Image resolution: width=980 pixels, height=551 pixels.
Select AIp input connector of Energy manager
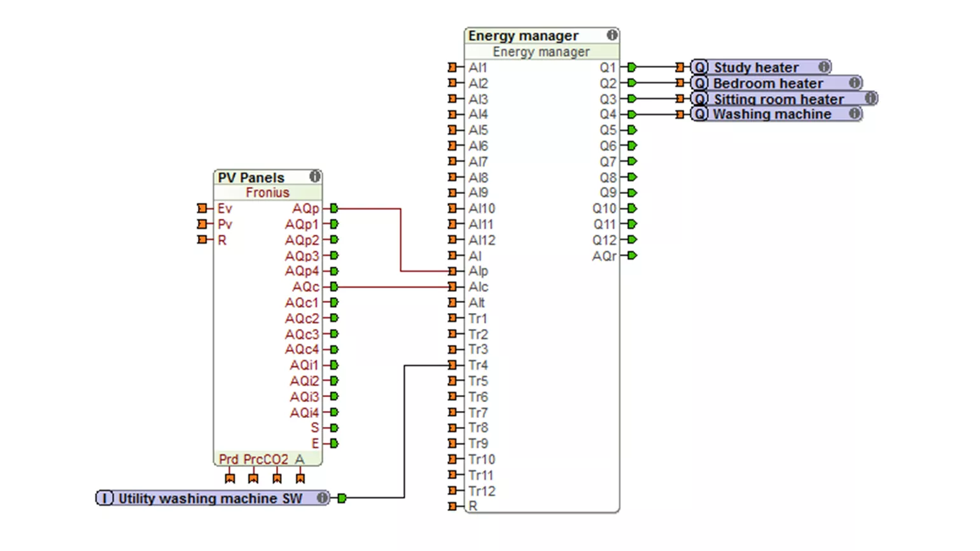[x=452, y=271]
